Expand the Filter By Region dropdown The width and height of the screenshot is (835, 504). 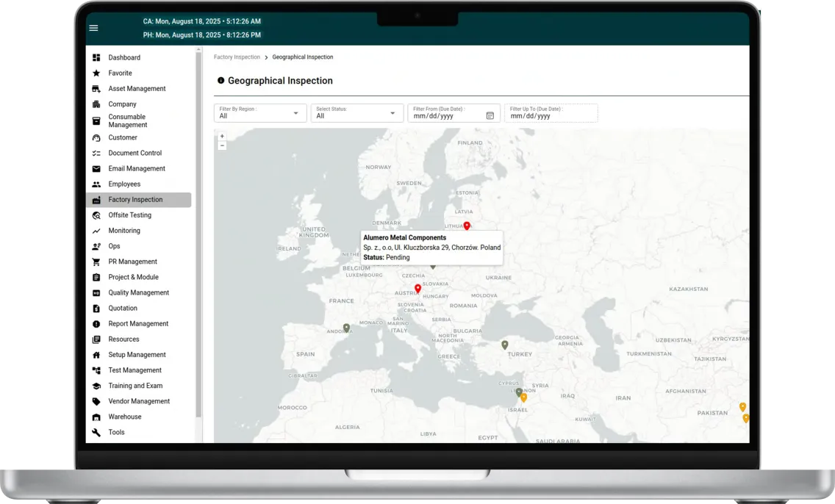point(295,113)
